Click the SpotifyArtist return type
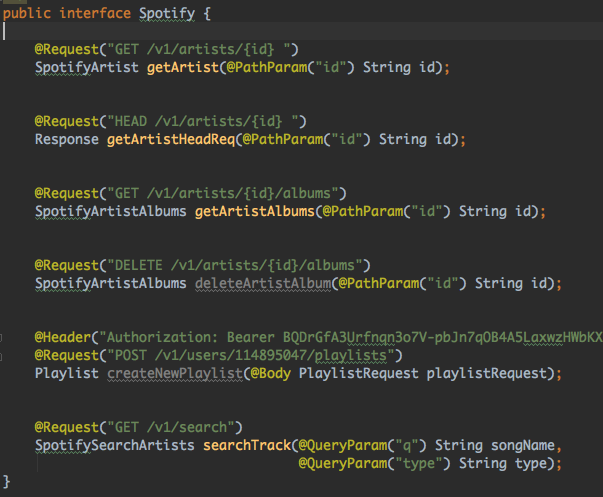Image resolution: width=603 pixels, height=497 pixels. pyautogui.click(x=87, y=68)
